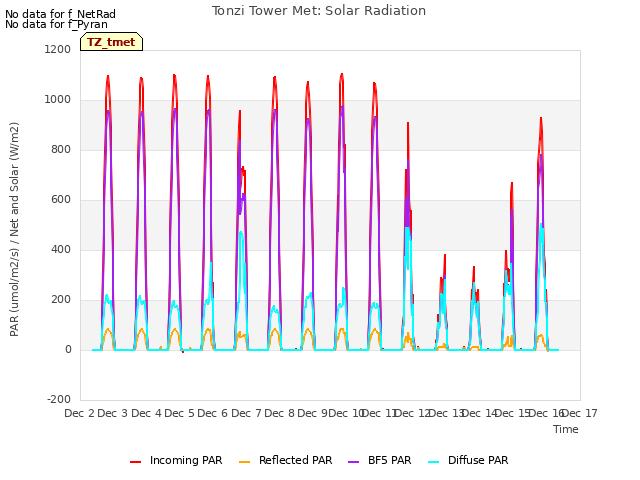Screen dimensions: 640x480
Task: Click the Dec 8 x-axis tick label
Action: pos(279,413)
